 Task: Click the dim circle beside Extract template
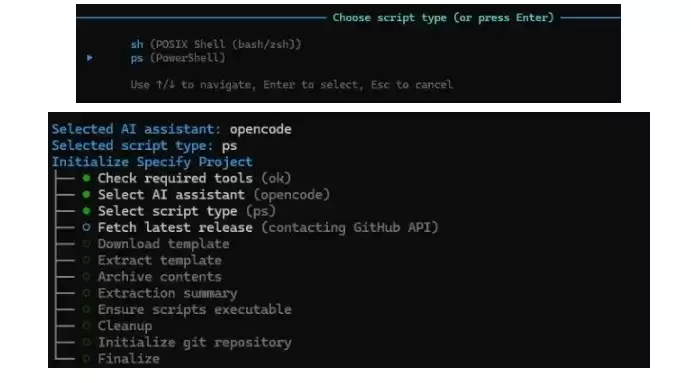(x=86, y=260)
